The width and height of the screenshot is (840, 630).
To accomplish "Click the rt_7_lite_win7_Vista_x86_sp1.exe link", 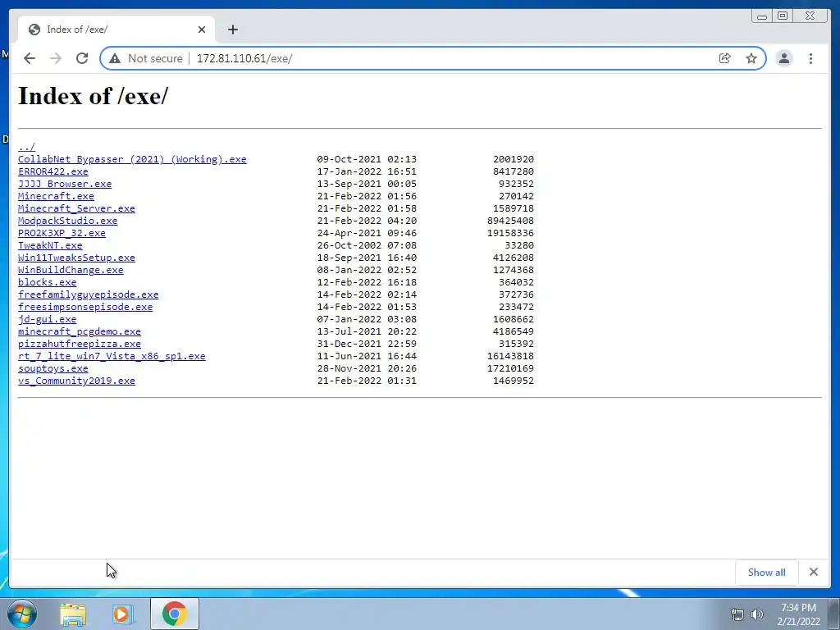I will (112, 356).
